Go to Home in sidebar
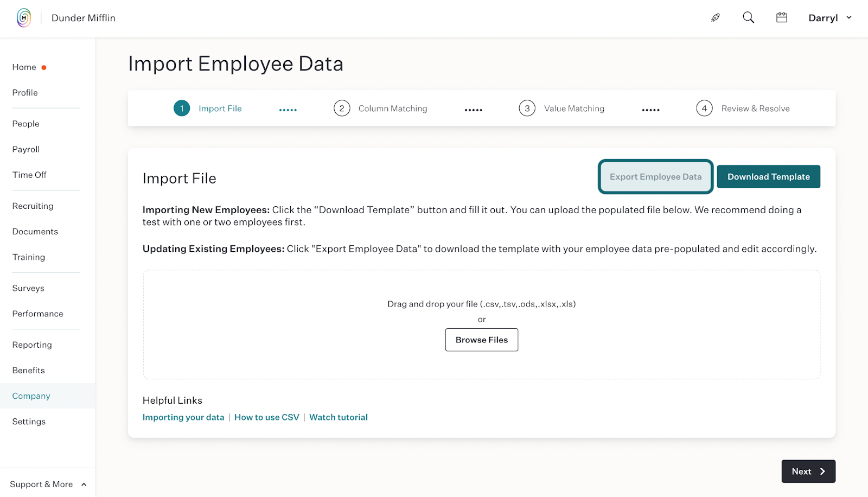868x497 pixels. pos(24,67)
